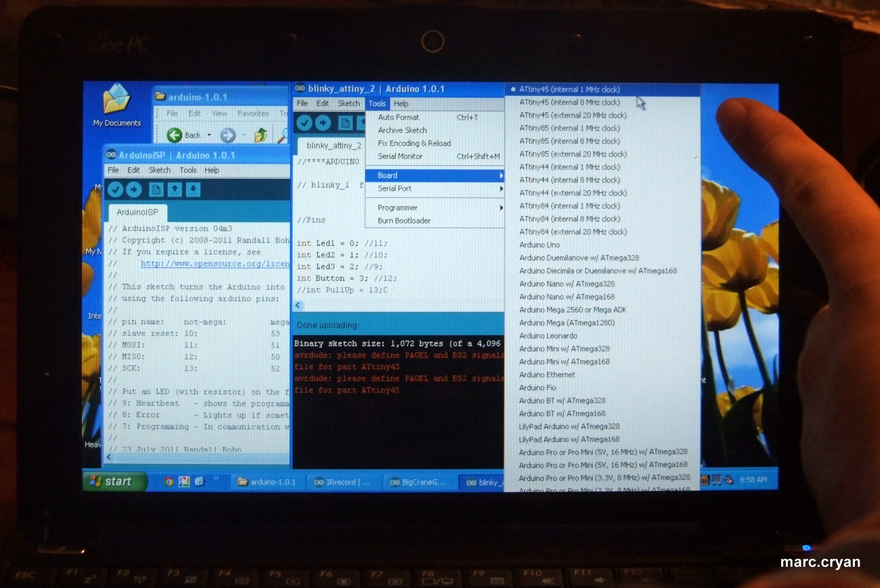Choose LilyPad Arduino w/ ATmega328
Screen dimensions: 880x588
602,426
